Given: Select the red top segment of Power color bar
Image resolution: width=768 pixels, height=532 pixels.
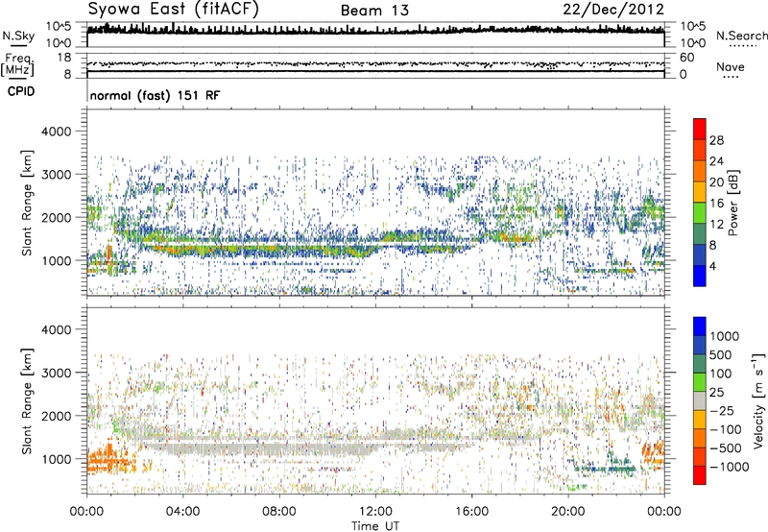Looking at the screenshot, I should pos(700,129).
